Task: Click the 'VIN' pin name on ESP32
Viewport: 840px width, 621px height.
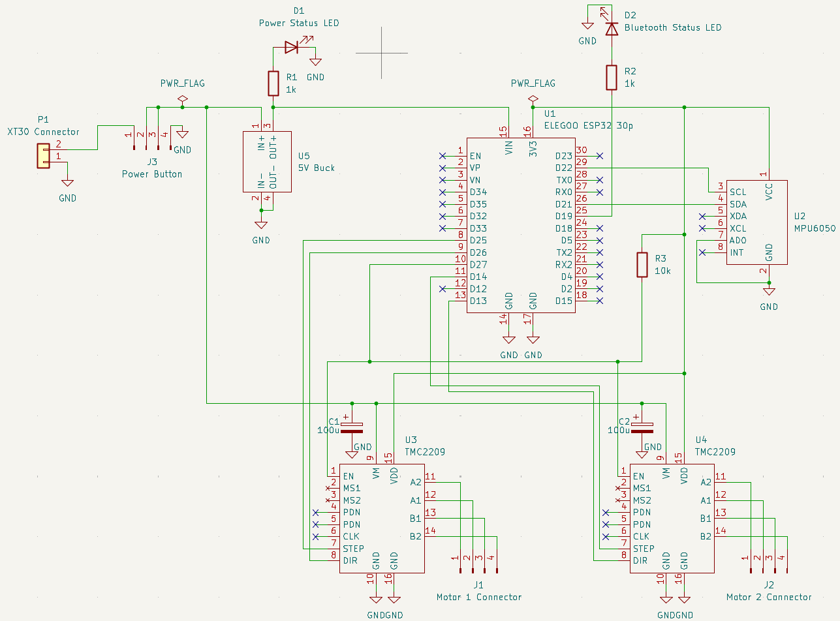Action: point(509,147)
